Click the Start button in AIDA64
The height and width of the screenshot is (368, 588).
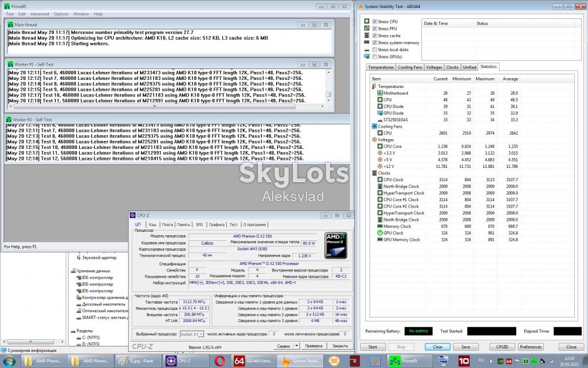(373, 347)
